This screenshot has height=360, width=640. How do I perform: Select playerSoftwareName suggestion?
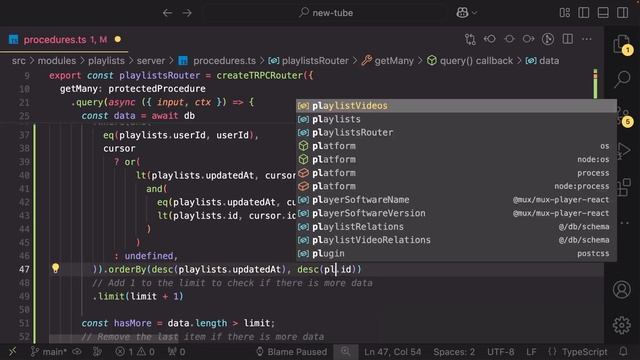coord(456,200)
